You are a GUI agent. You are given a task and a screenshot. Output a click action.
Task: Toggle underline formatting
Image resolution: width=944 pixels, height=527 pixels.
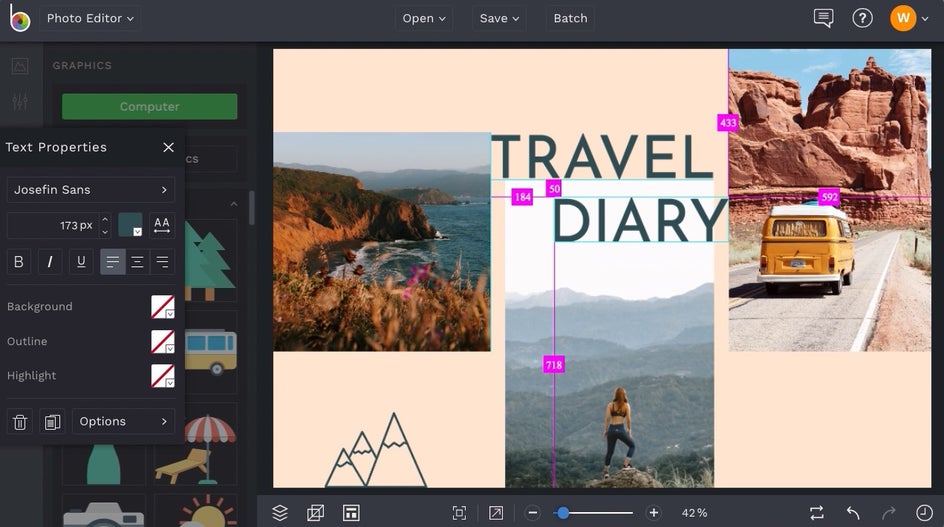81,261
